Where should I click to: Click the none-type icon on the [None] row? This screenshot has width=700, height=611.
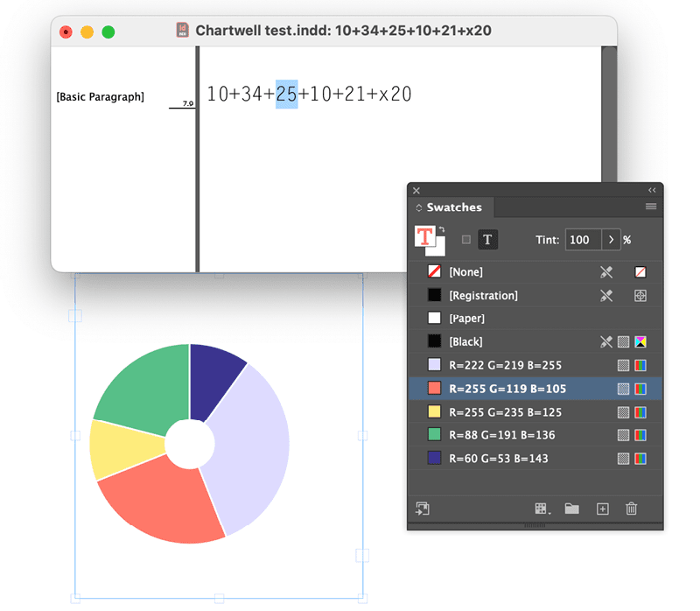tap(640, 272)
